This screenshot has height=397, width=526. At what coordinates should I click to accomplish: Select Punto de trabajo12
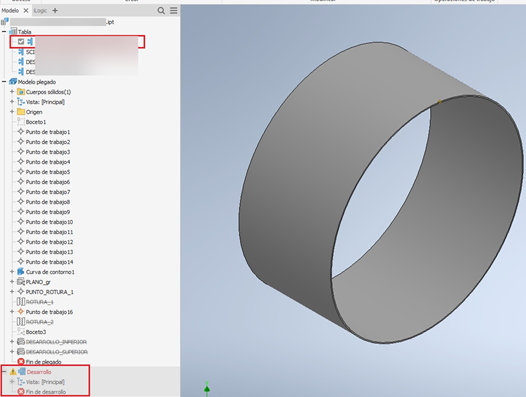[x=49, y=242]
